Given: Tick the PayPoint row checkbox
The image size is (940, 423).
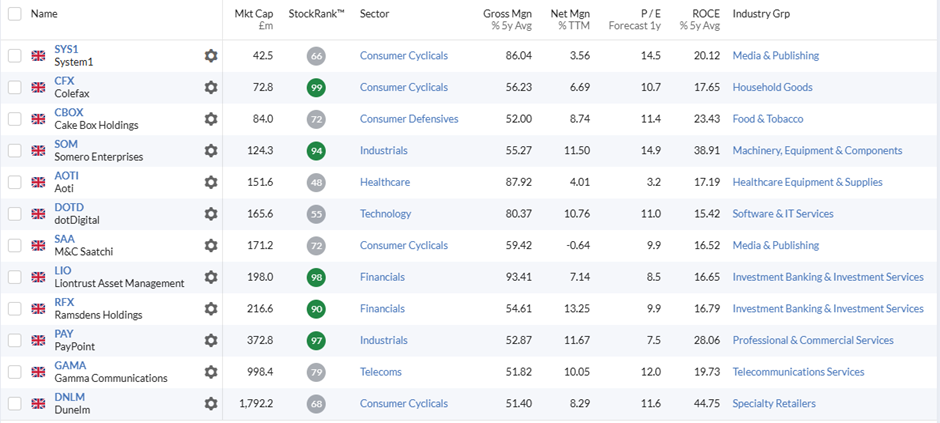Looking at the screenshot, I should 14,340.
